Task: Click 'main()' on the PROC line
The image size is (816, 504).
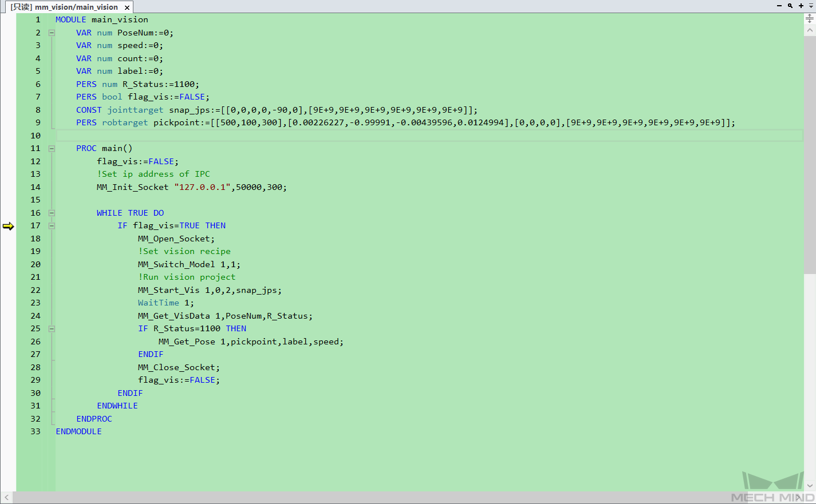Action: 117,148
